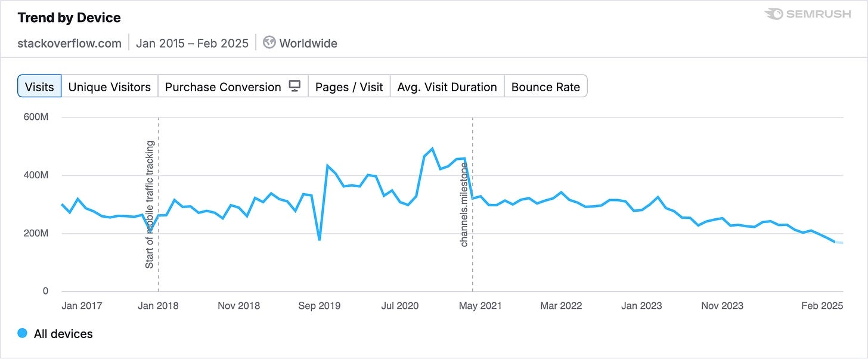Select the Bounce Rate tab

click(545, 86)
